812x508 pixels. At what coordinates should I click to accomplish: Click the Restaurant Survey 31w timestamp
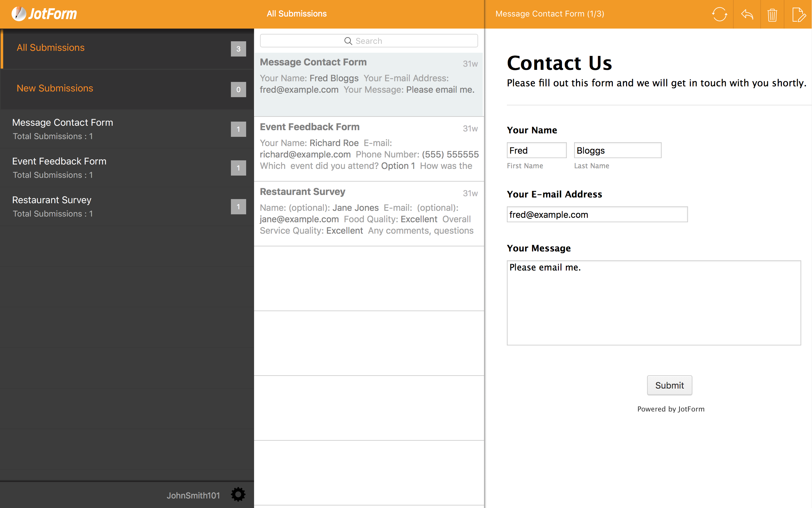click(470, 193)
